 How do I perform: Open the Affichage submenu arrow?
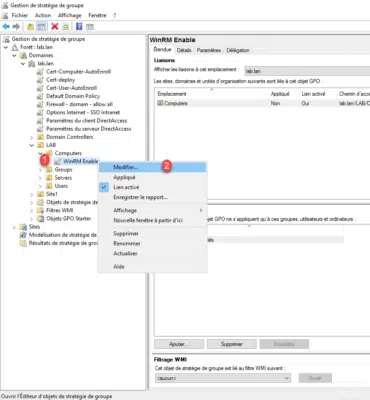(201, 210)
